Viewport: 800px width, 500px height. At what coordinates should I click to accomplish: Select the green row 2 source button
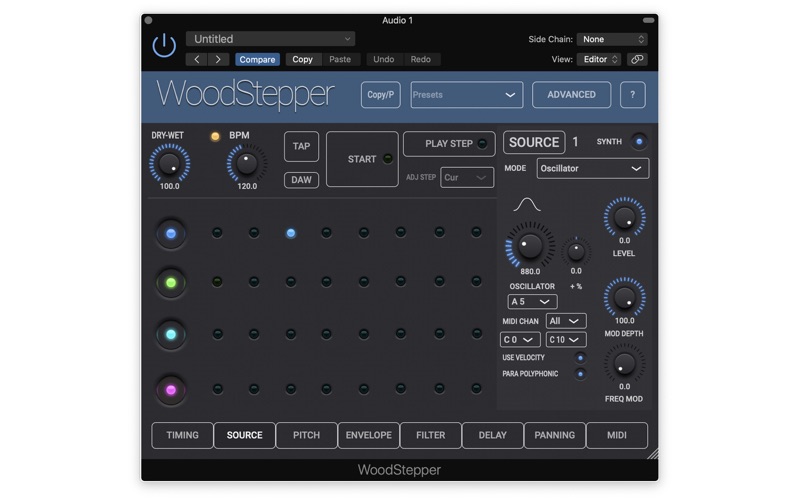point(171,283)
